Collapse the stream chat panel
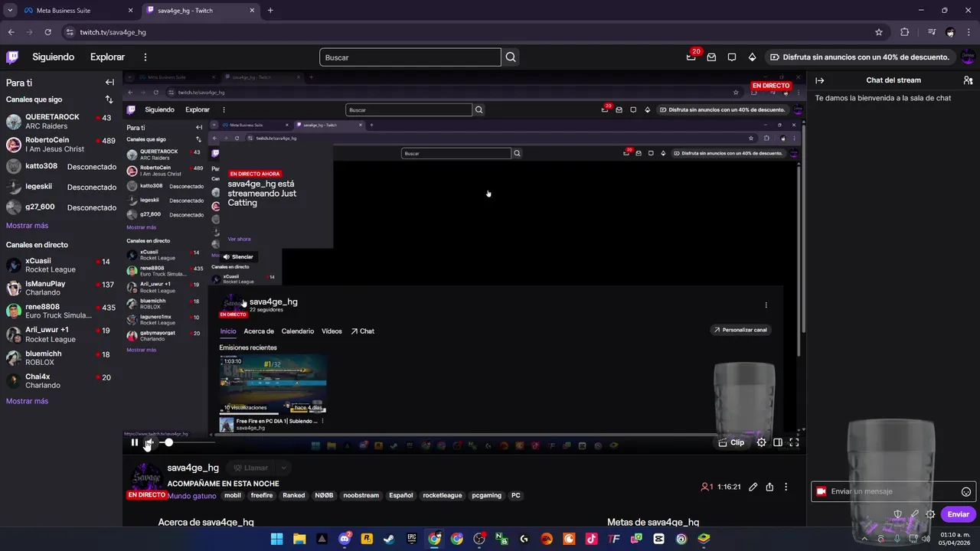 pos(819,80)
